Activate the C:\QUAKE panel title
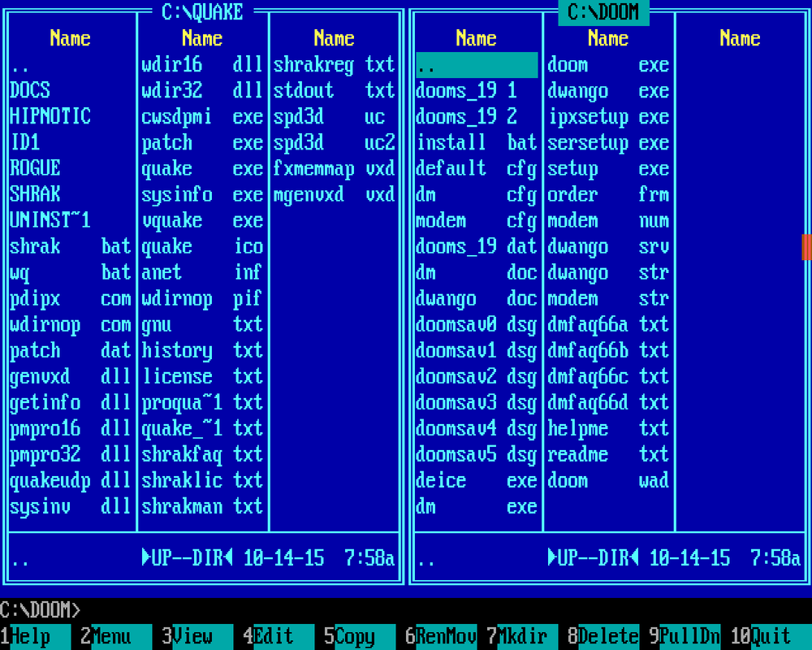 202,12
